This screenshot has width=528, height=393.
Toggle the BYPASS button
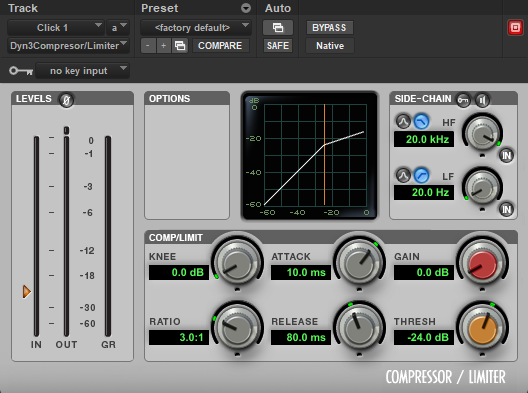point(329,28)
